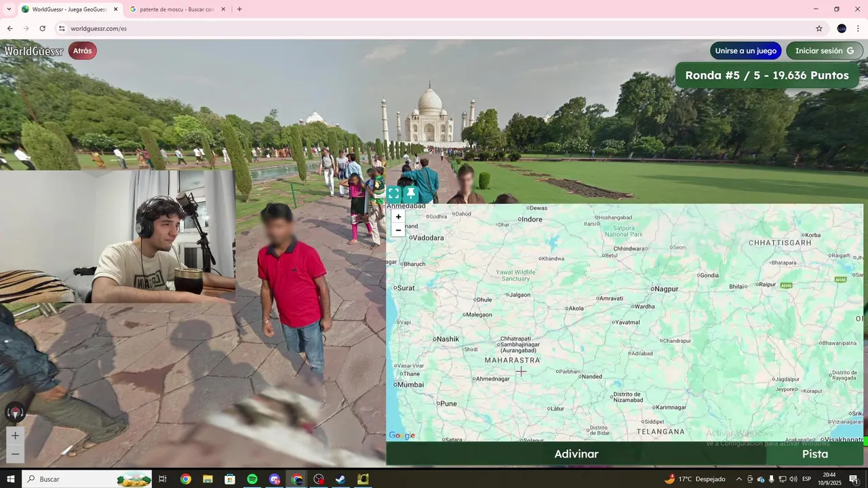The width and height of the screenshot is (868, 488).
Task: Open File Explorer from taskbar
Action: pyautogui.click(x=208, y=479)
